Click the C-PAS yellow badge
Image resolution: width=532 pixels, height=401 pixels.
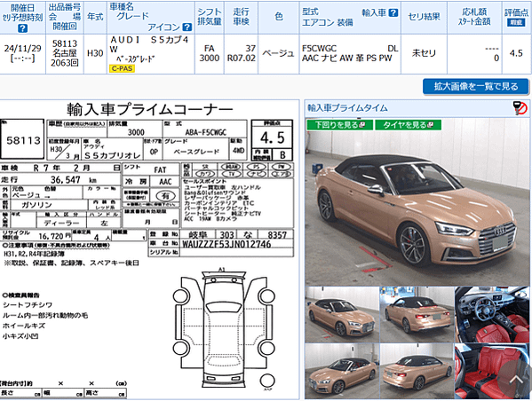(x=122, y=68)
